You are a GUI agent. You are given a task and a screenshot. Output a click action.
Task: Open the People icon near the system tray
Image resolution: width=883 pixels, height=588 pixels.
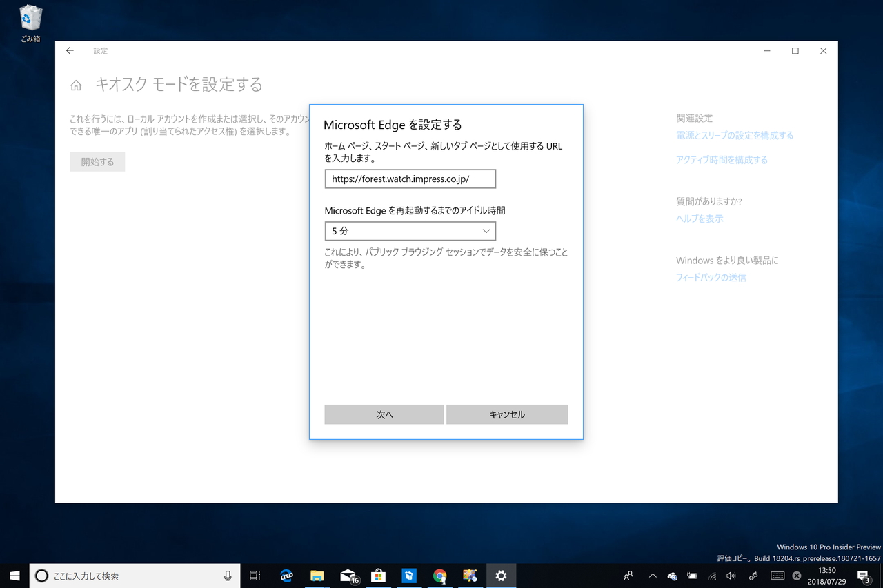click(628, 576)
